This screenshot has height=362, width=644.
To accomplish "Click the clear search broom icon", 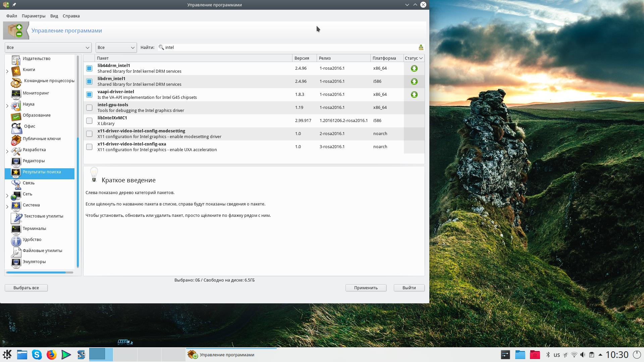I will click(421, 47).
